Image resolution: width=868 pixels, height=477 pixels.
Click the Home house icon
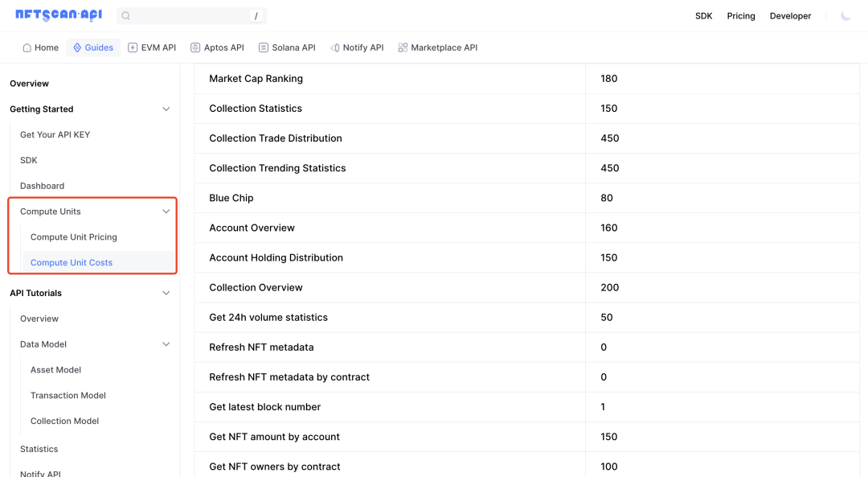pyautogui.click(x=27, y=47)
